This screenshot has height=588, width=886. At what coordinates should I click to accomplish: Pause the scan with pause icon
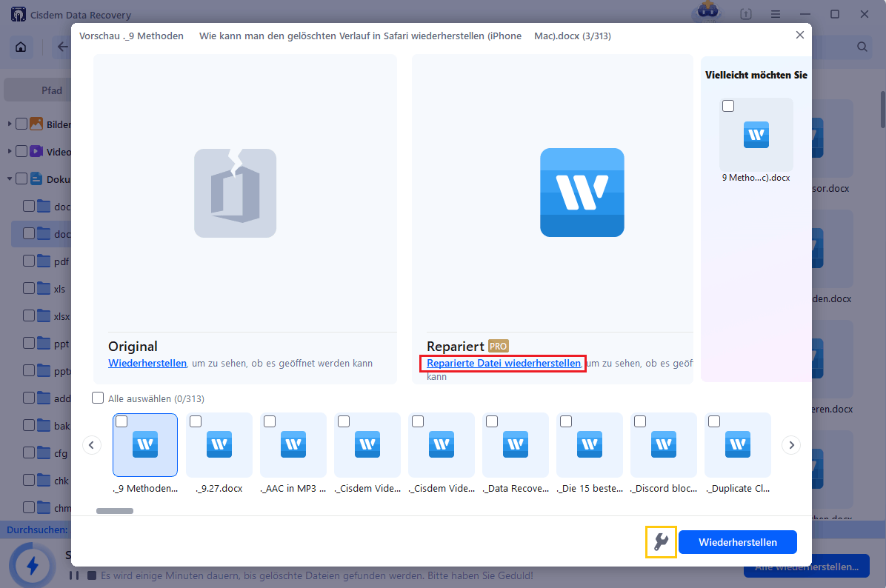(x=74, y=575)
